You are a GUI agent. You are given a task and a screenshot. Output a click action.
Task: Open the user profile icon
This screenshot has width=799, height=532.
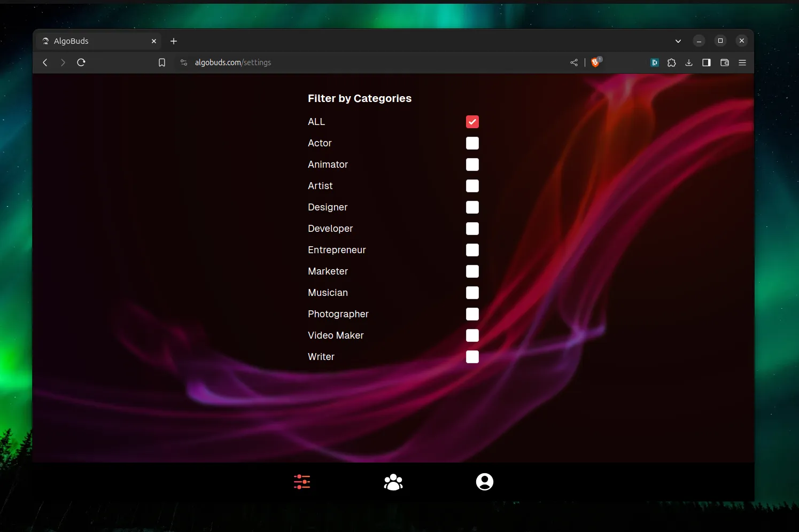(x=485, y=482)
